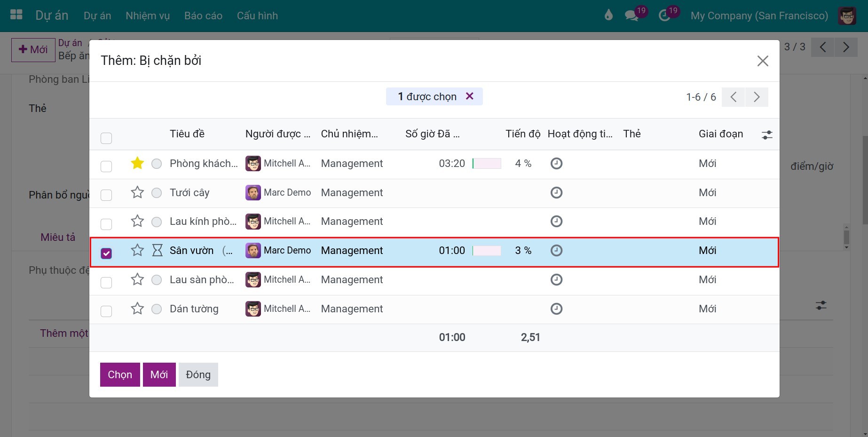Open My Company (San Francisco) company switcher
This screenshot has height=437, width=868.
(759, 16)
